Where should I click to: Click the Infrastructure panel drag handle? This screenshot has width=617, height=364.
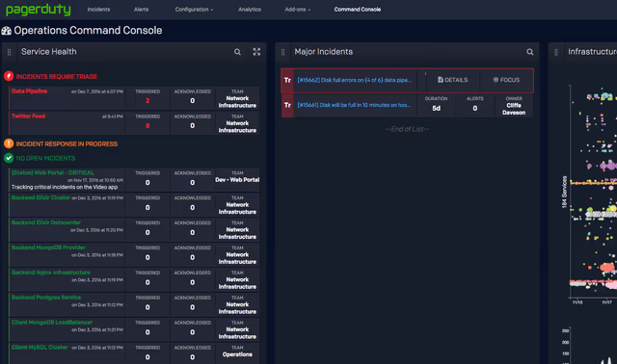coord(556,52)
